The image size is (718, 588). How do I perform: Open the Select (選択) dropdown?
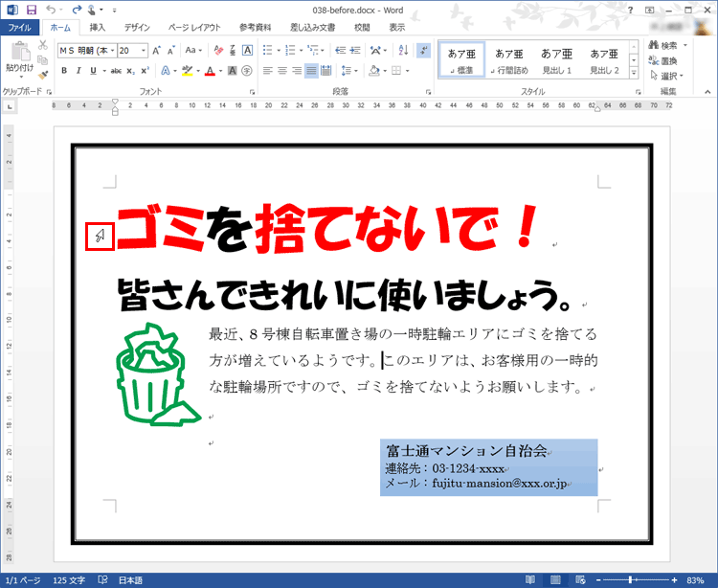pos(666,76)
